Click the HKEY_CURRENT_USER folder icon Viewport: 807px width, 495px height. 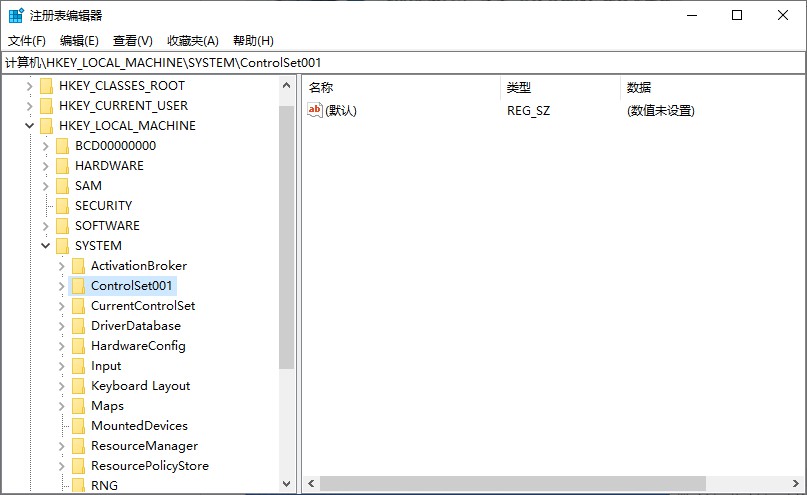click(46, 106)
